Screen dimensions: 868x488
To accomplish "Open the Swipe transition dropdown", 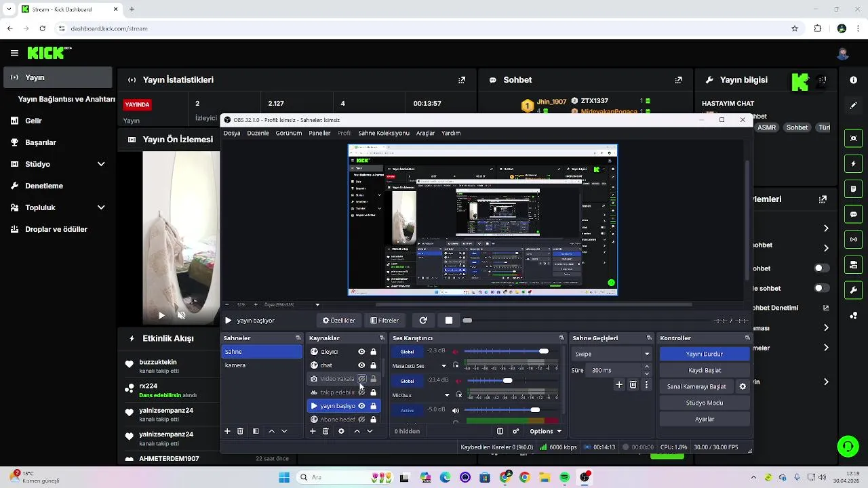I will tap(612, 354).
